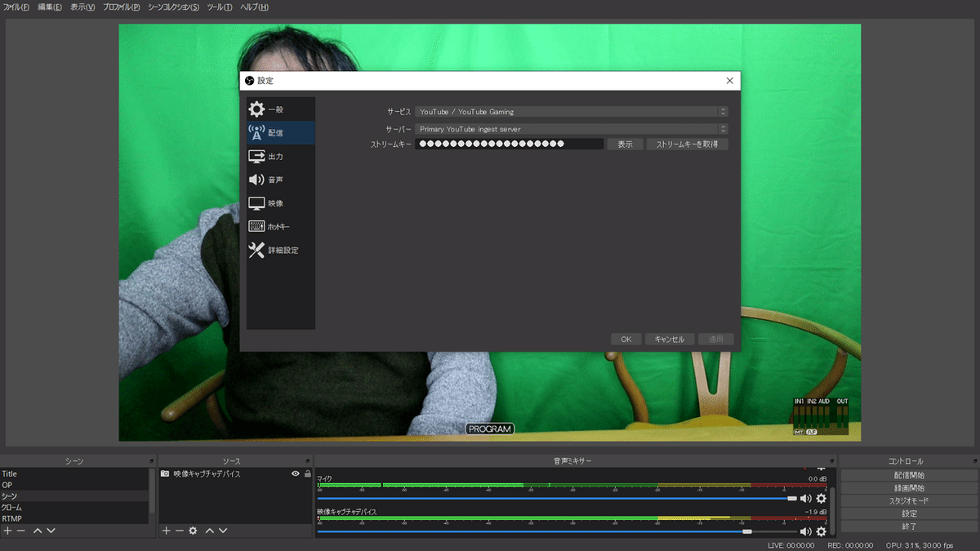980x551 pixels.
Task: Remove the selected scene with minus icon
Action: coord(21,531)
